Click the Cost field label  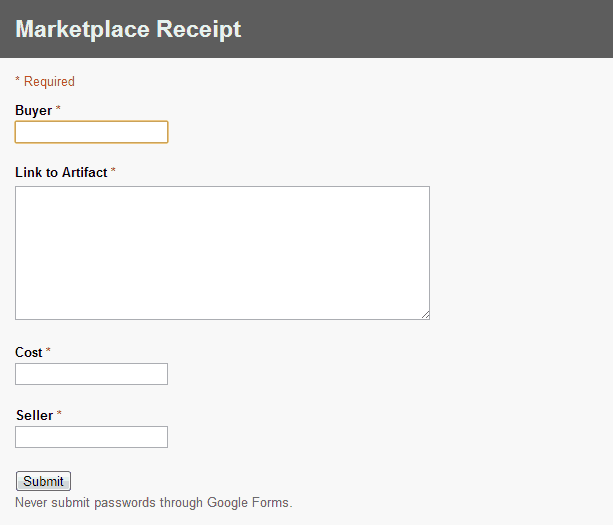29,352
